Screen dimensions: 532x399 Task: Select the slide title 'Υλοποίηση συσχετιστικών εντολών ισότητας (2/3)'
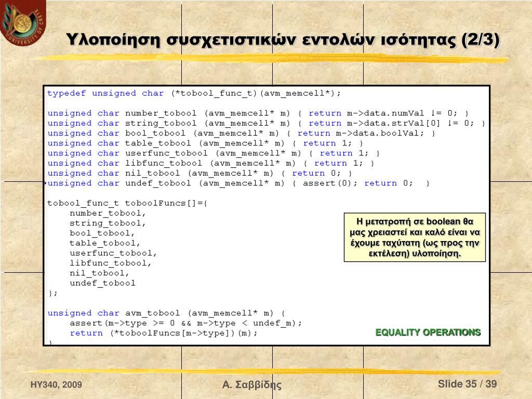pos(283,39)
